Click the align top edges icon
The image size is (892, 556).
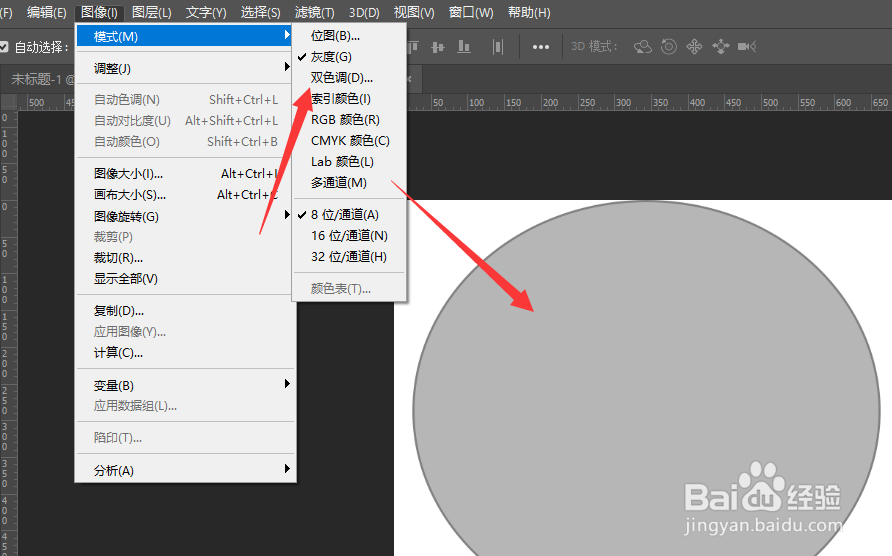[414, 47]
